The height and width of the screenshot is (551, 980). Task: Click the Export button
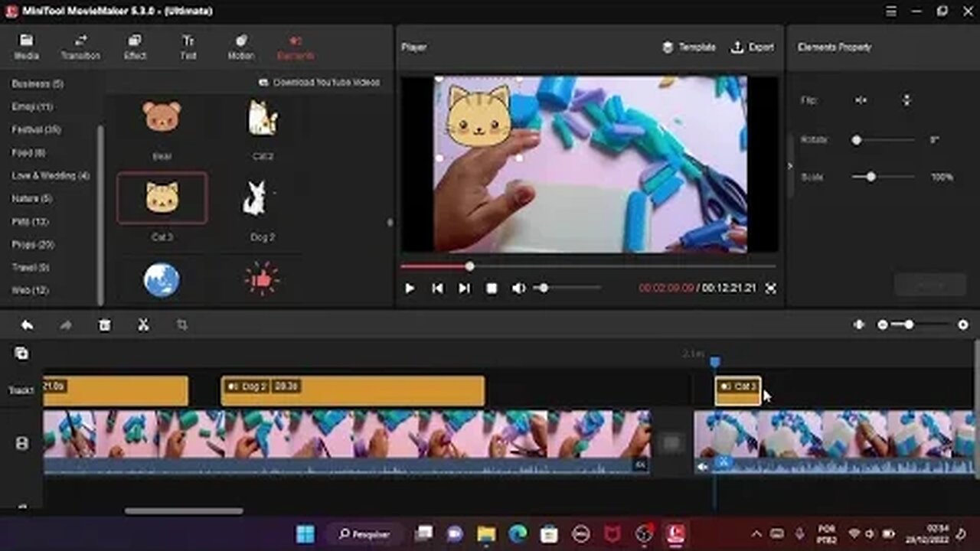point(753,47)
